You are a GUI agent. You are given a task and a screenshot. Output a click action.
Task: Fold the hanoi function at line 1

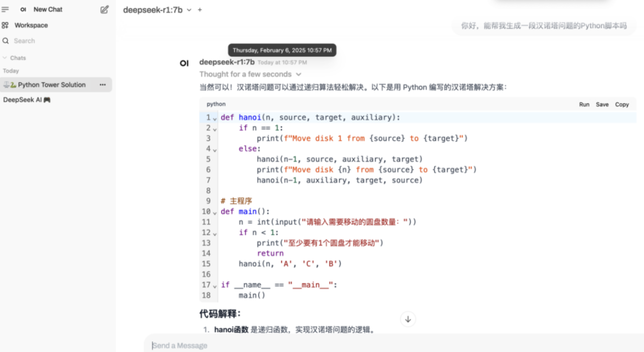click(215, 119)
